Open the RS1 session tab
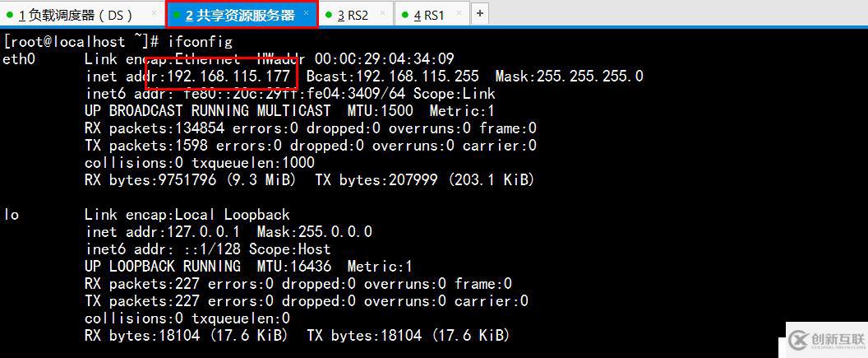 tap(432, 15)
